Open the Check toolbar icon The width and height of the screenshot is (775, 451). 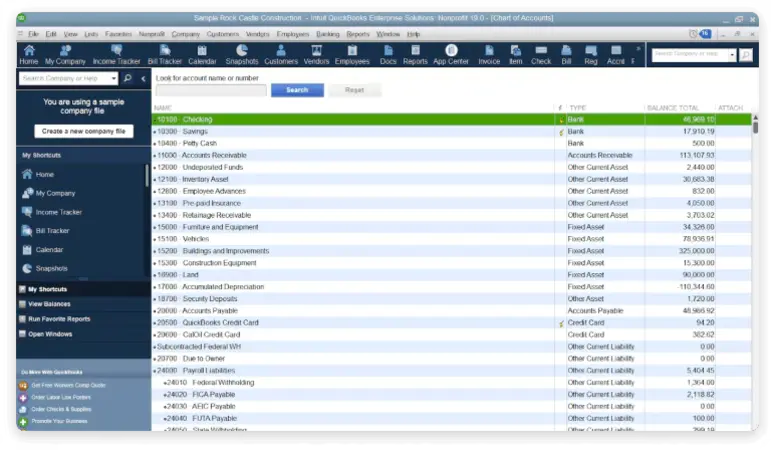(x=541, y=54)
